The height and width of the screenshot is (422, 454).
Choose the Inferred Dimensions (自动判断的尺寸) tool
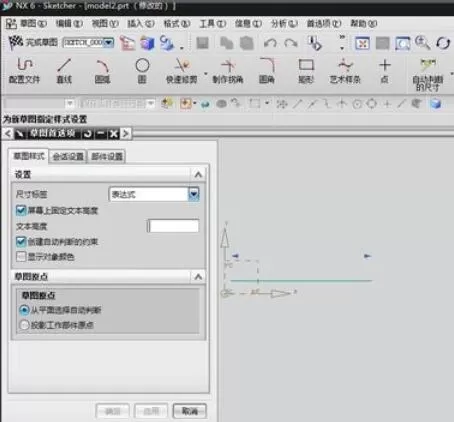click(428, 75)
